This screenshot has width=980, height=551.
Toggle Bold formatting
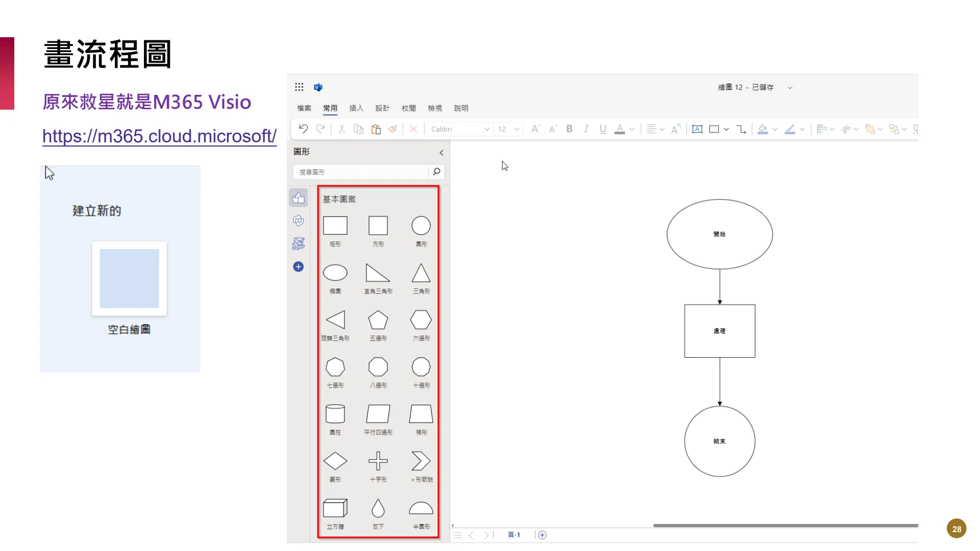(x=570, y=129)
